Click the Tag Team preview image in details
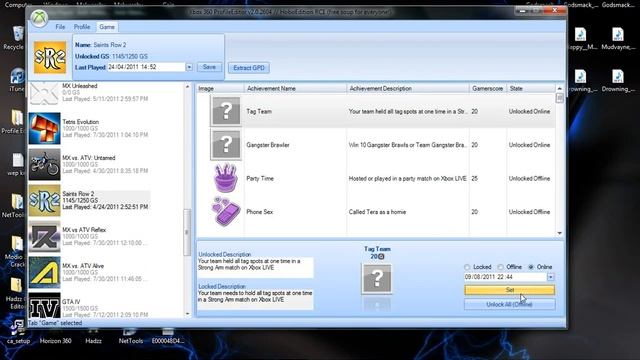 [377, 279]
